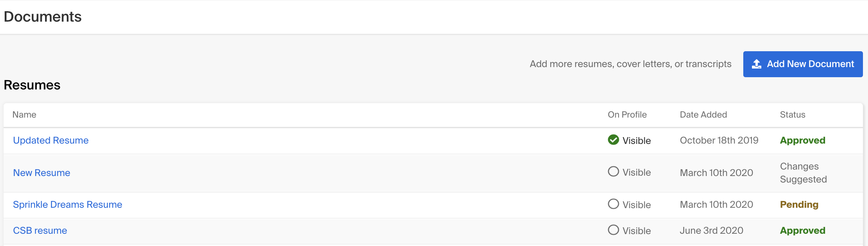Open the New Resume document link
This screenshot has width=868, height=246.
42,173
